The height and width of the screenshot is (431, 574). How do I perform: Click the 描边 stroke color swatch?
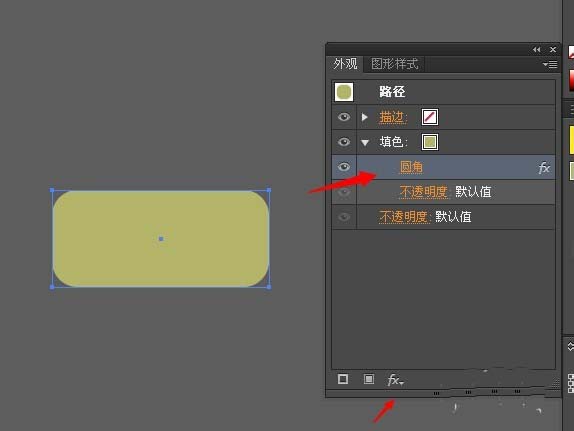click(430, 117)
